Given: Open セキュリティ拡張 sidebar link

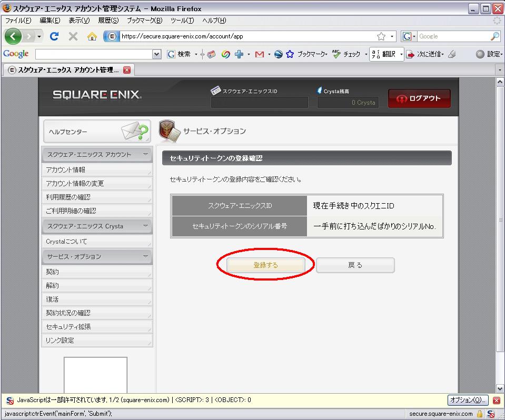Looking at the screenshot, I should coord(97,327).
